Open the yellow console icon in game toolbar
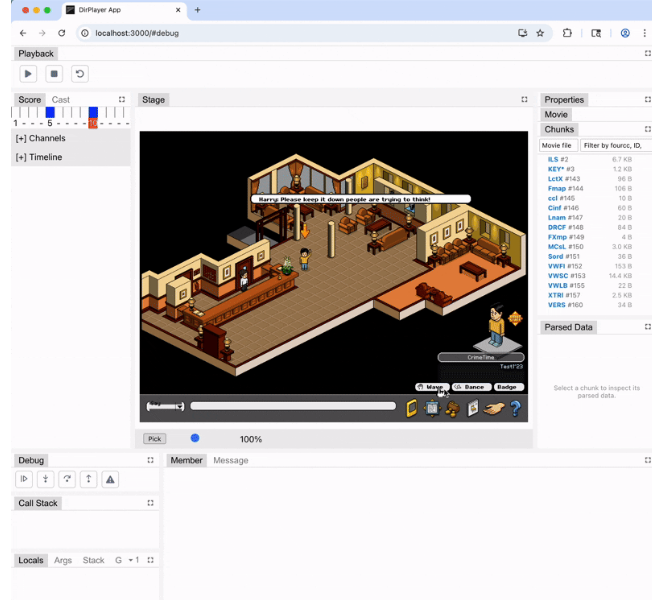 (411, 408)
